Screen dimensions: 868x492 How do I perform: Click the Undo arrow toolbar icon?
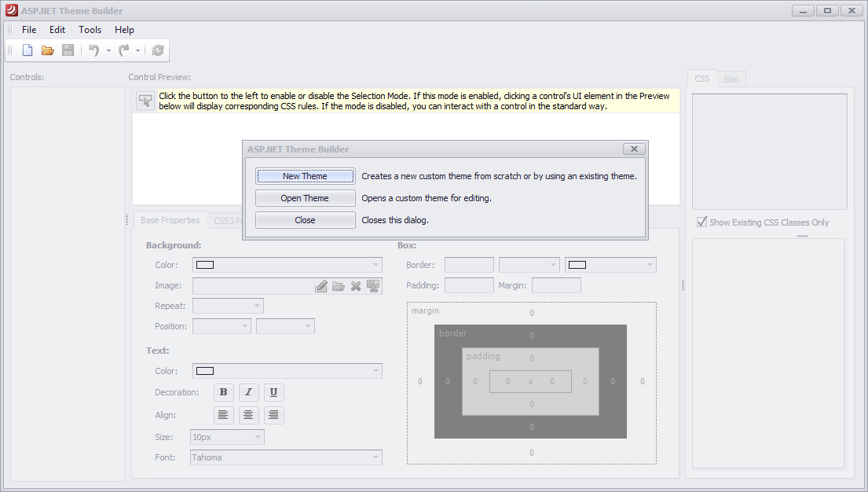(94, 50)
